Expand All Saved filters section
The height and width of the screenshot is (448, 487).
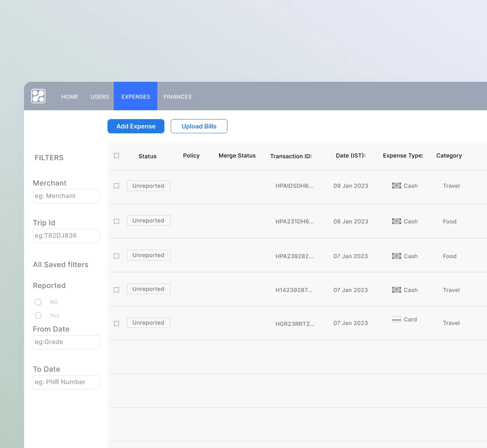click(61, 264)
